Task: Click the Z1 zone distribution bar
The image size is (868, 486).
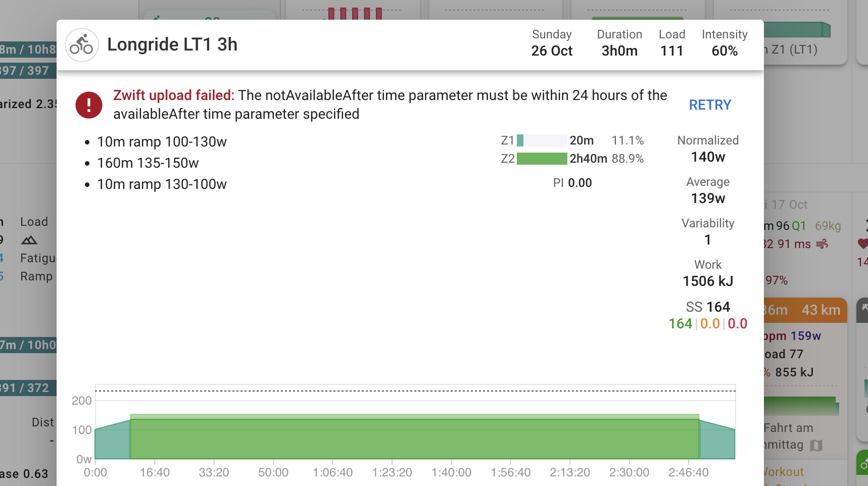Action: coord(542,140)
